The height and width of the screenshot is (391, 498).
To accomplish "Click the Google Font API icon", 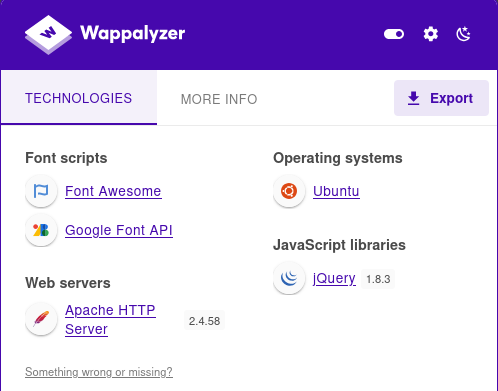I will click(x=41, y=230).
